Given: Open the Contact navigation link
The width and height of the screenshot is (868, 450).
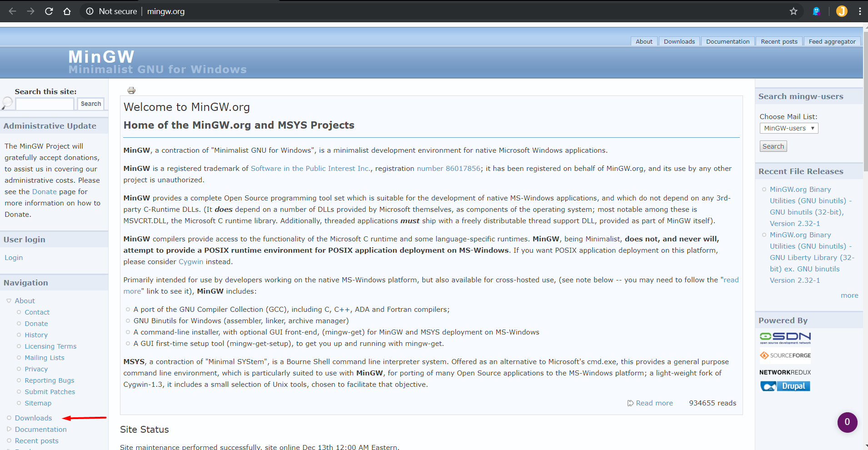Looking at the screenshot, I should 37,312.
